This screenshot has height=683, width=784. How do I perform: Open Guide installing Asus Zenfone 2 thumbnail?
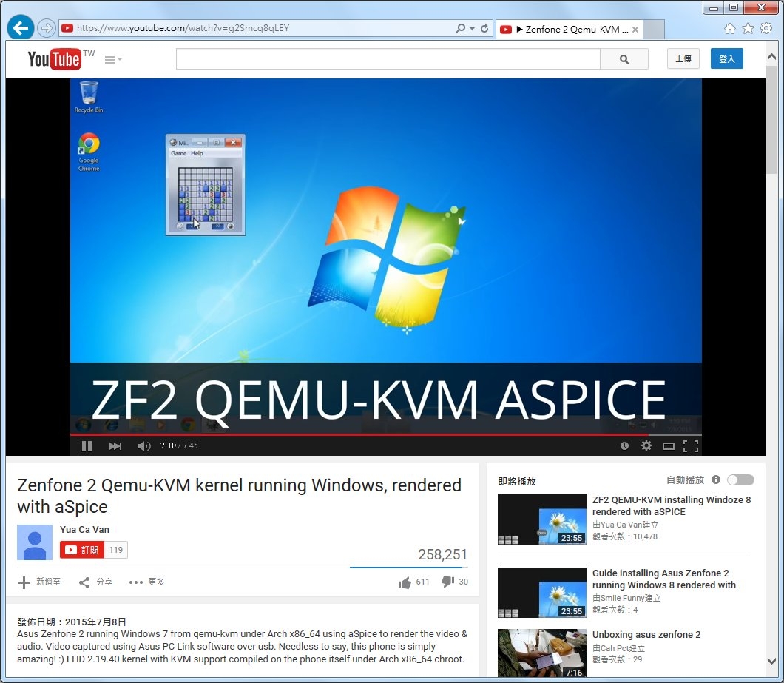pyautogui.click(x=542, y=593)
